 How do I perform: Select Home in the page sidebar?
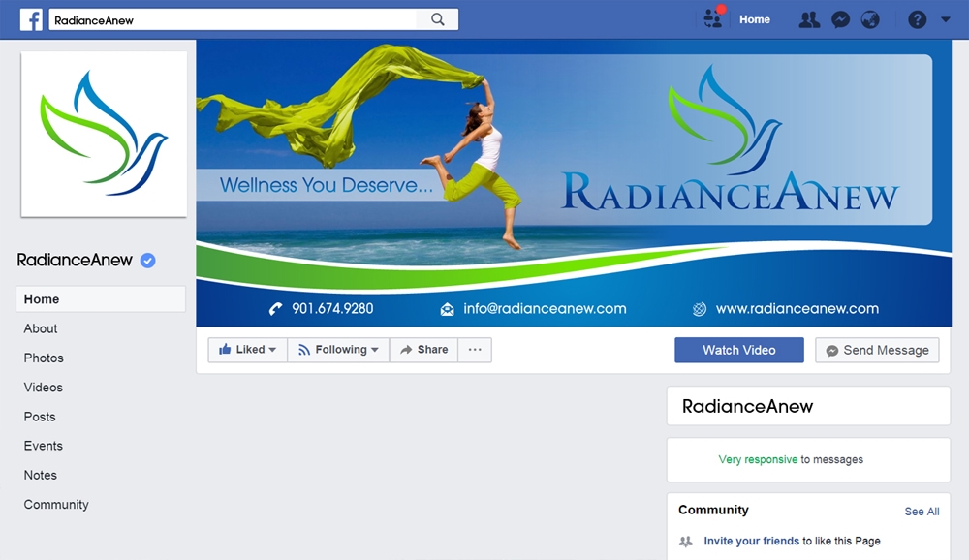point(101,299)
